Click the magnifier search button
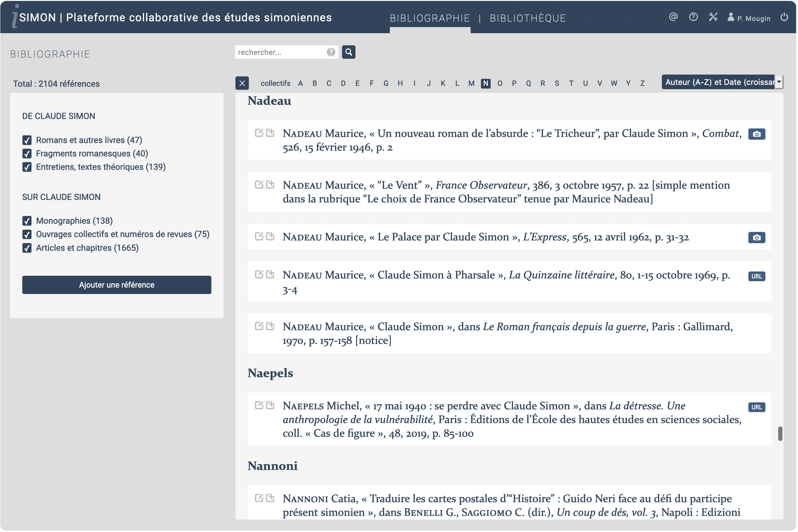 pos(349,52)
